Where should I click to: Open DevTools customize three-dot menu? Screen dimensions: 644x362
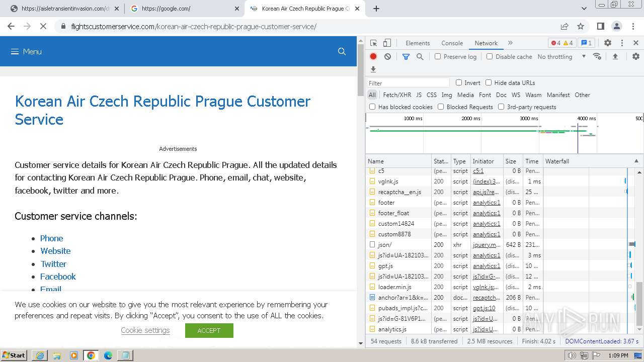point(622,43)
